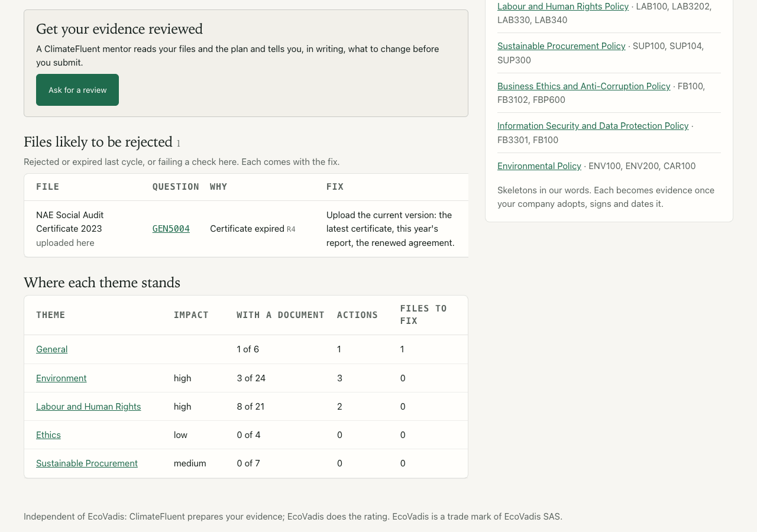Open the Environment theme in the table
This screenshot has height=532, width=757.
62,378
